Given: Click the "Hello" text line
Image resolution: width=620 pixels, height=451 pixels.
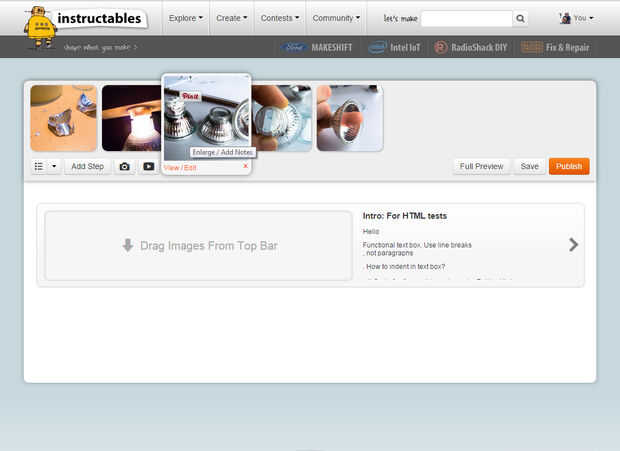Looking at the screenshot, I should pos(371,232).
